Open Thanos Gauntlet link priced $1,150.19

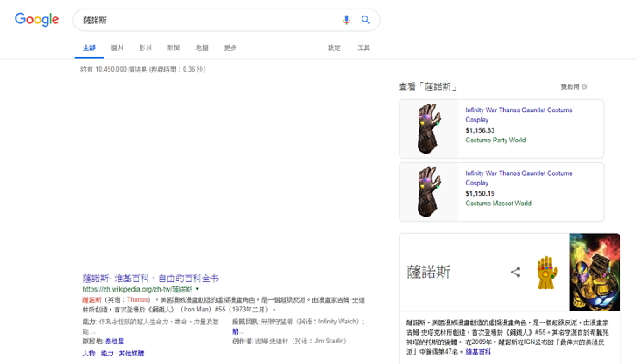point(519,178)
